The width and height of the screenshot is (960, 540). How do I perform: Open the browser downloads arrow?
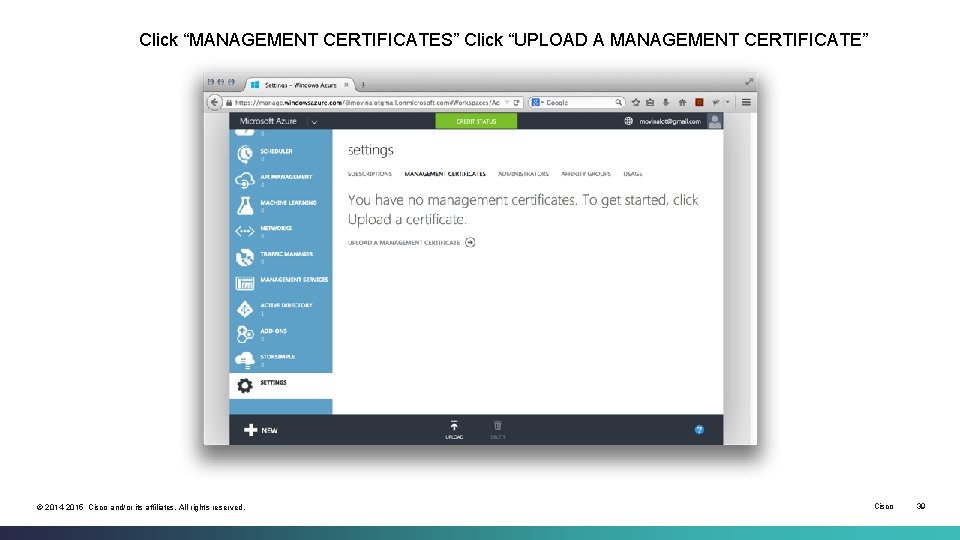tap(666, 102)
